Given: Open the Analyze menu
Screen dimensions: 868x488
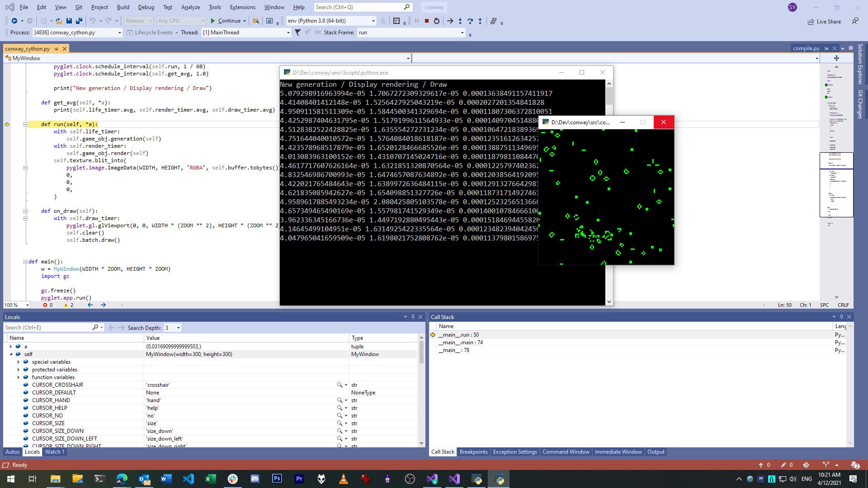Looking at the screenshot, I should [x=190, y=7].
